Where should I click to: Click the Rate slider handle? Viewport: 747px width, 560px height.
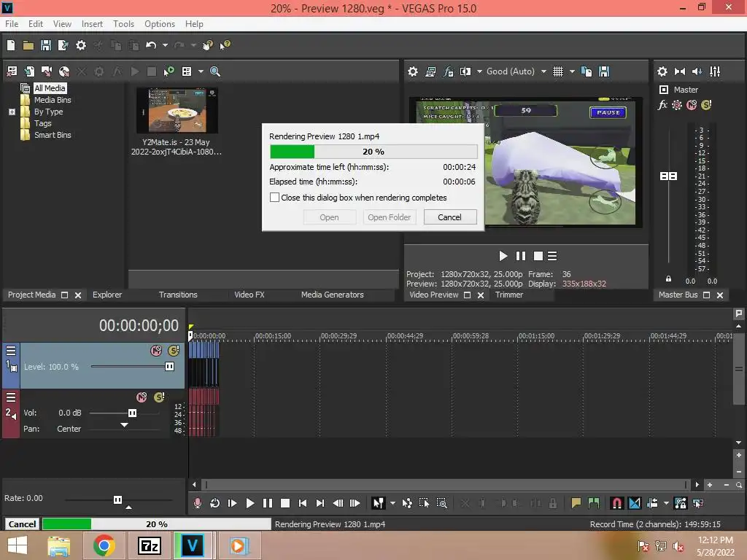point(117,499)
